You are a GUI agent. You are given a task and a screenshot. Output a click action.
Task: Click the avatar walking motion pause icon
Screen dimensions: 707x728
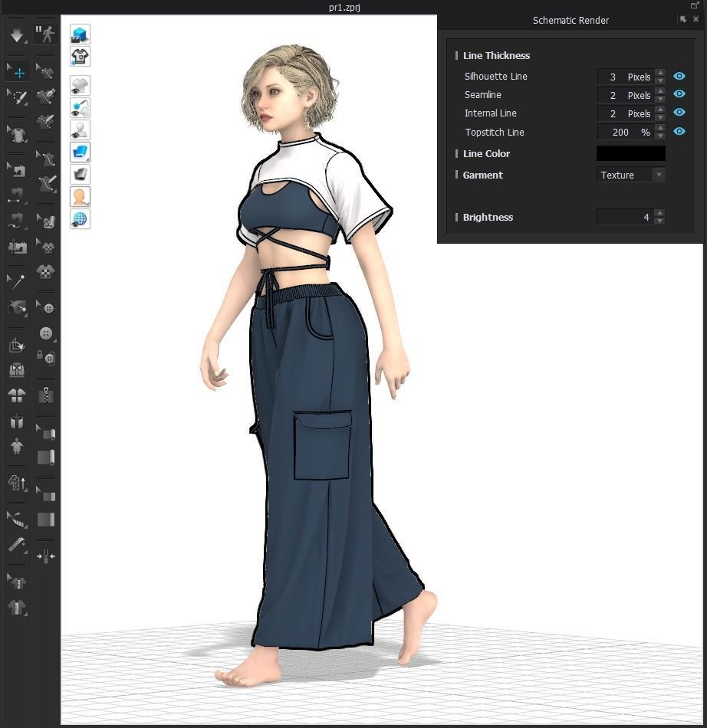pos(45,34)
